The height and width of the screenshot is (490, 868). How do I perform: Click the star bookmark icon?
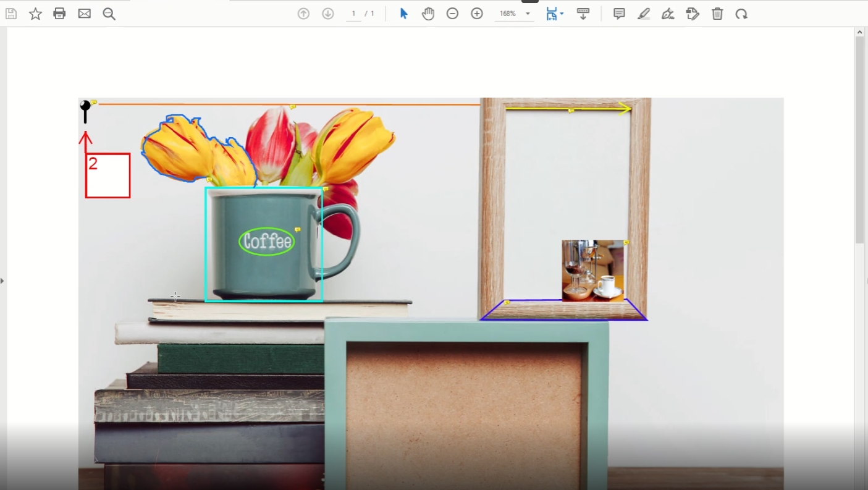tap(35, 14)
